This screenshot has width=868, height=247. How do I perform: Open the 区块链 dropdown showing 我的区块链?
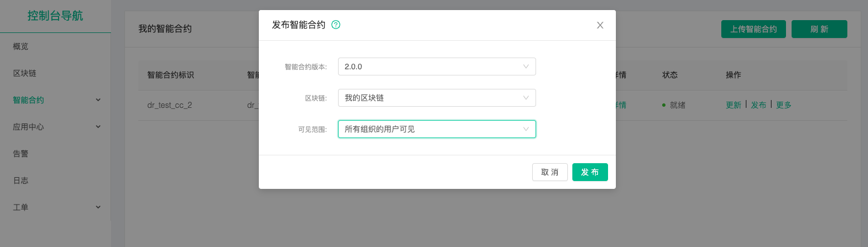tap(437, 98)
